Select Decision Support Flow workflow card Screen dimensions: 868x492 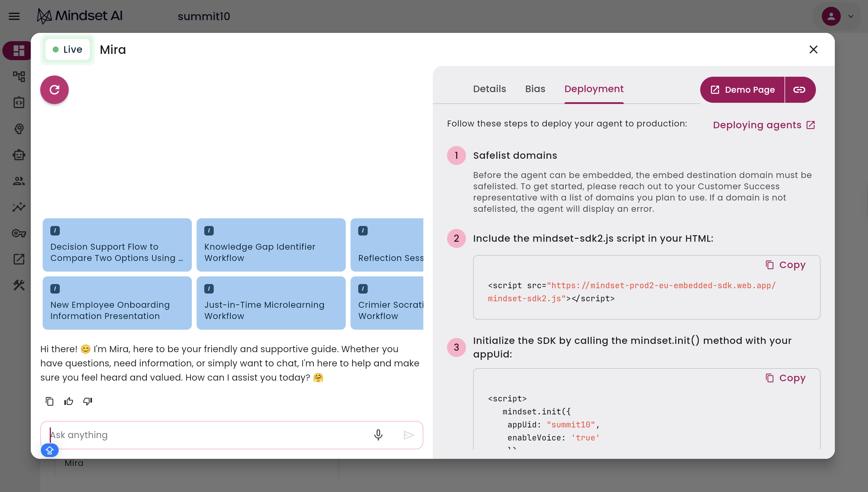tap(117, 245)
